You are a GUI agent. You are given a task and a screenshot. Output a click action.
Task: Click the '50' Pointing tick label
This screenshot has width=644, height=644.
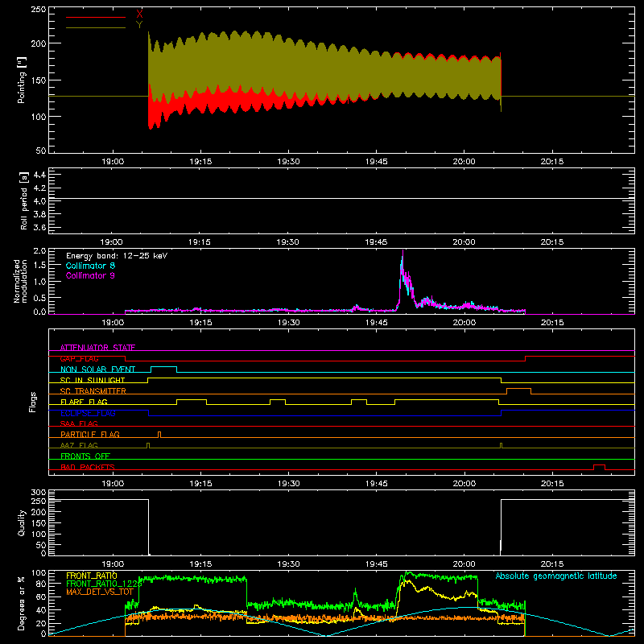41,151
